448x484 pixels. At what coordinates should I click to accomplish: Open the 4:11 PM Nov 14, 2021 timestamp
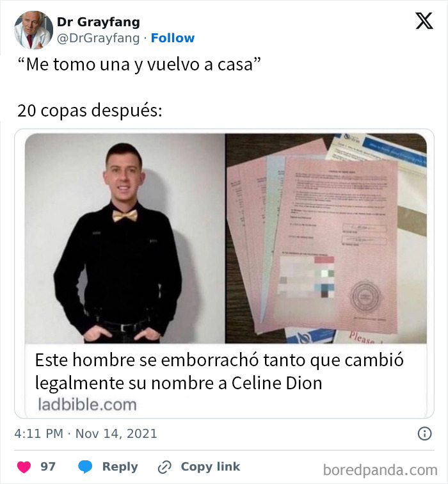(86, 433)
